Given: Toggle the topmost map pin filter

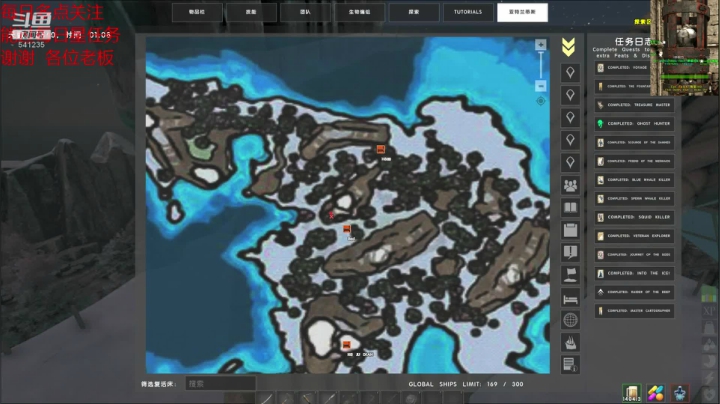Looking at the screenshot, I should click(570, 73).
